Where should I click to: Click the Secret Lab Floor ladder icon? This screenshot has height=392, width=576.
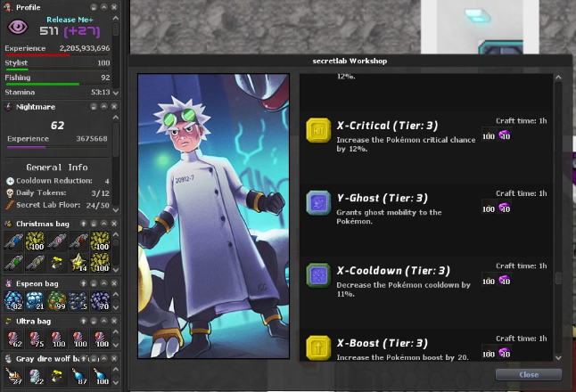point(10,205)
